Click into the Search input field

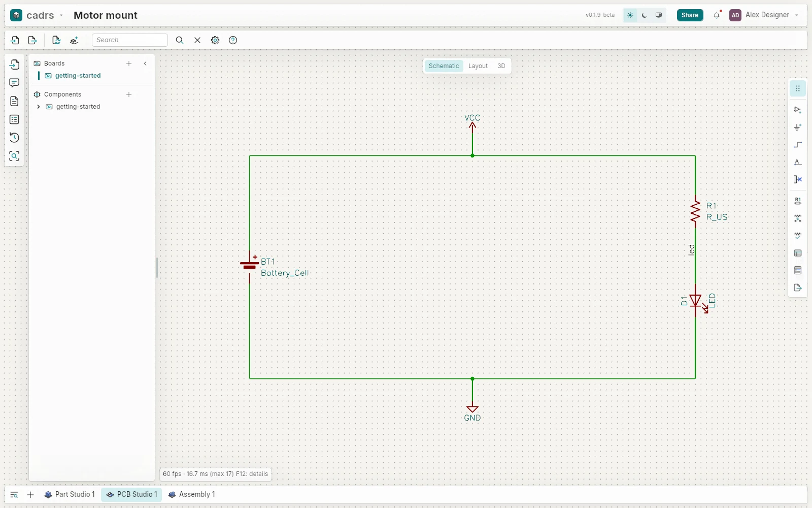pyautogui.click(x=130, y=40)
